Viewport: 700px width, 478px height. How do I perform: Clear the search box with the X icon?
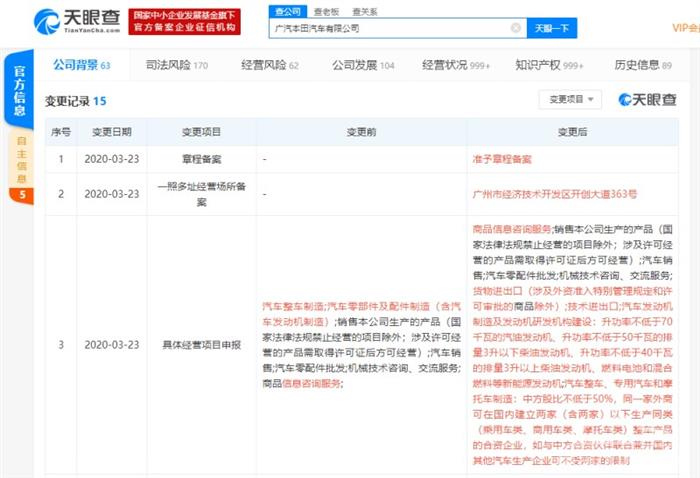pos(516,28)
